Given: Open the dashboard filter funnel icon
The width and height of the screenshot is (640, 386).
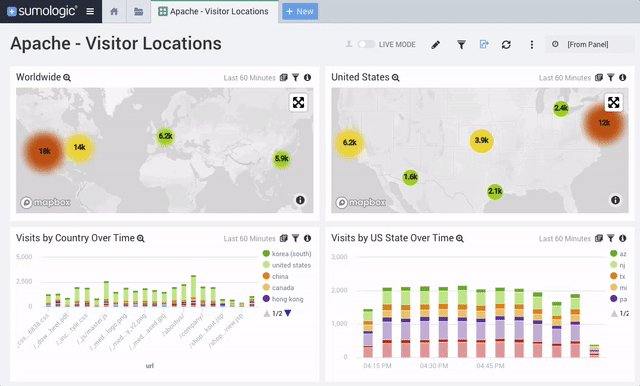Looking at the screenshot, I should coord(461,44).
